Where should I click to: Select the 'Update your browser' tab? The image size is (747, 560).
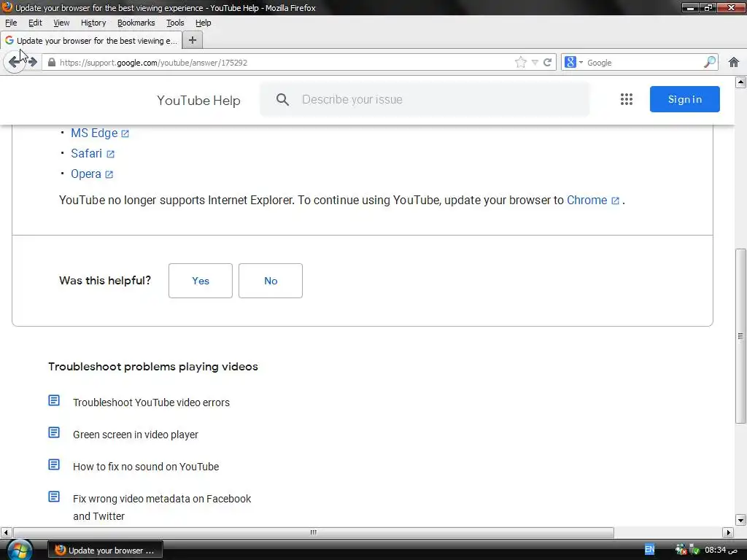click(x=91, y=41)
